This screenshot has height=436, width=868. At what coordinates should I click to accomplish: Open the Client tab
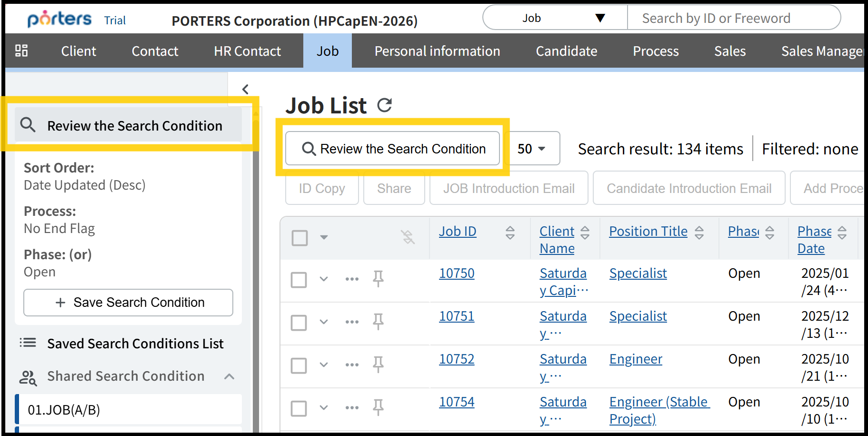pos(79,51)
